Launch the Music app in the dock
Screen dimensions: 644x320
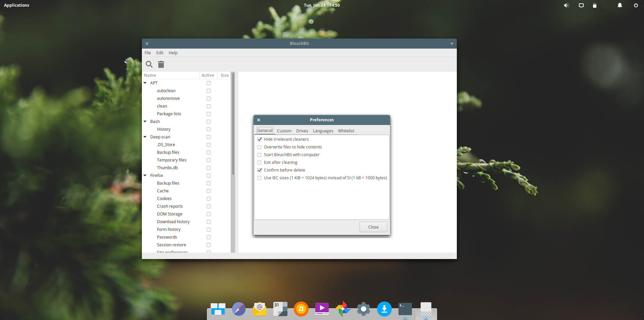point(301,309)
